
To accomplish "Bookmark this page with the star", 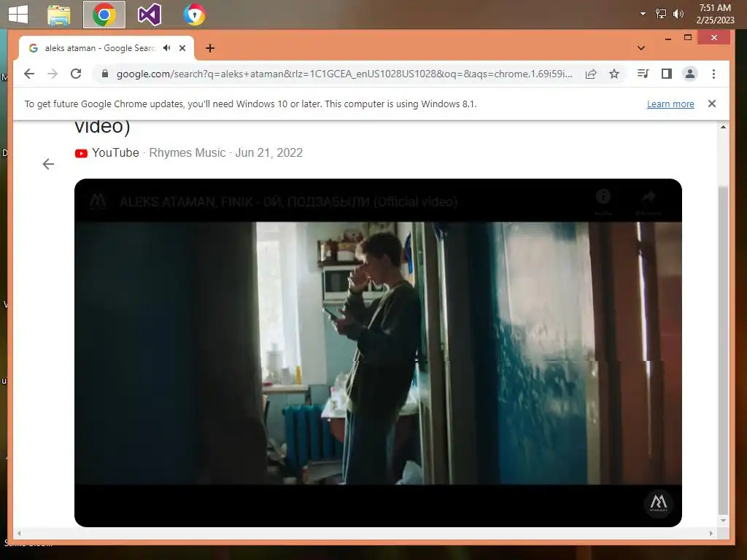I will pos(614,74).
